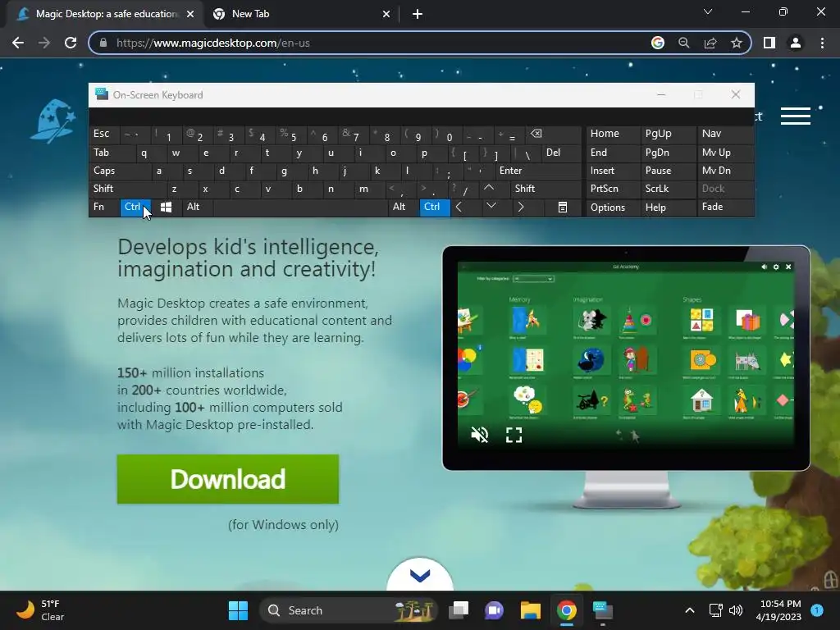840x630 pixels.
Task: Click the Nav key on keyboard
Action: click(725, 134)
